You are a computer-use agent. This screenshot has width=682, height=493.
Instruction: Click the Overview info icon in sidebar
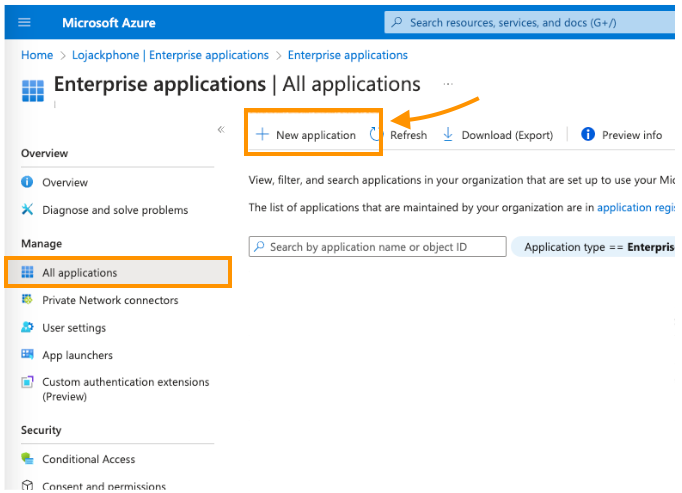(27, 181)
